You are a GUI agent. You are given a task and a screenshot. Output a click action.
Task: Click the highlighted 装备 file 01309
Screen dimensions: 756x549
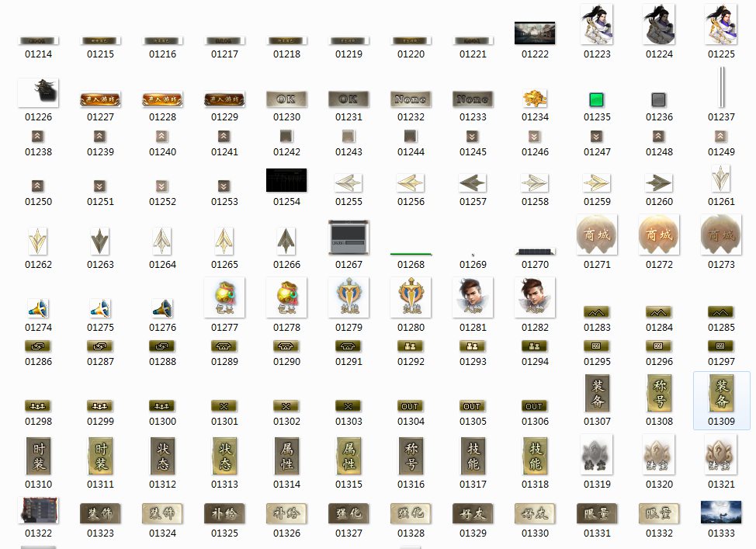(721, 394)
